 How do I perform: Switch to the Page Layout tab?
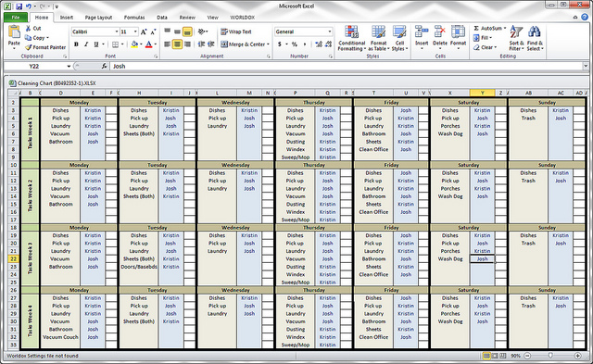[98, 18]
